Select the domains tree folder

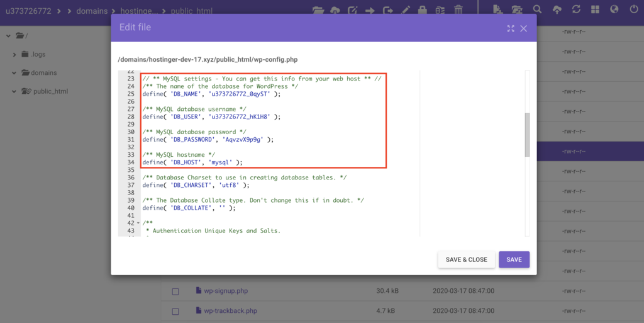[x=40, y=73]
